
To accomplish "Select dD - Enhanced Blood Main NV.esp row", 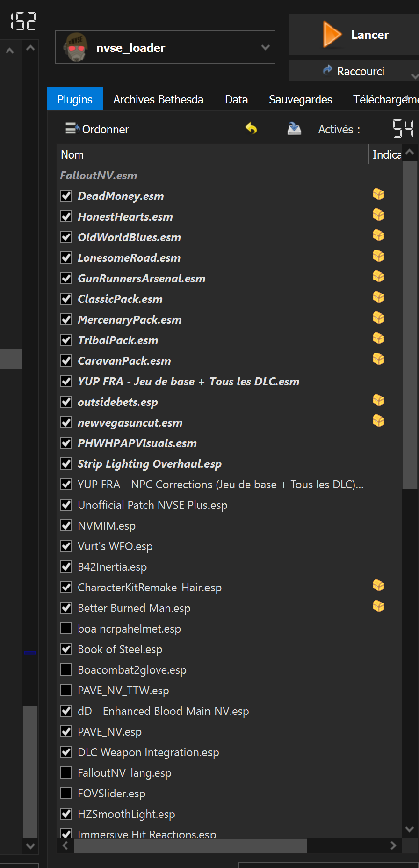I will pos(229,711).
